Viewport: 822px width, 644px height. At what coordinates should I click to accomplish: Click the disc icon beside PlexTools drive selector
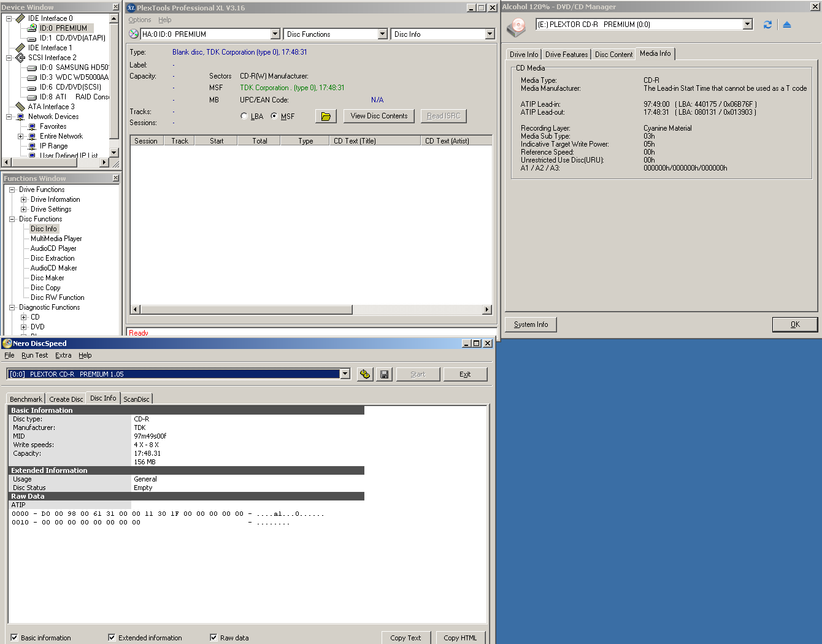(134, 34)
